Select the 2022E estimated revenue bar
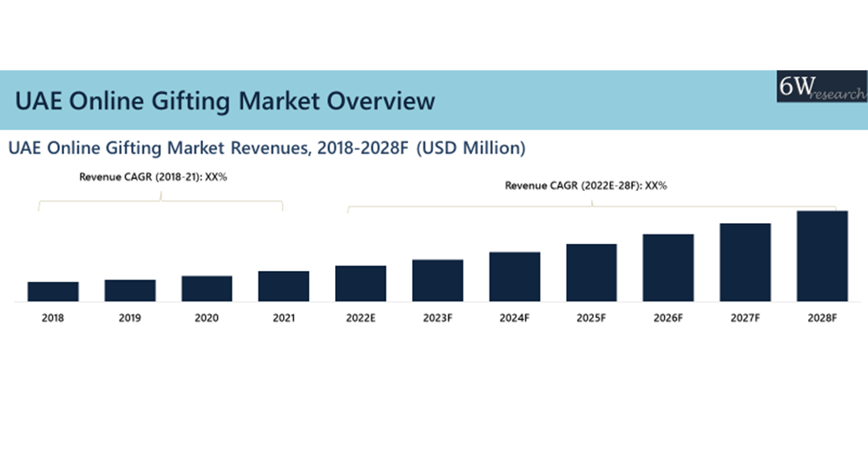This screenshot has width=868, height=454. click(x=360, y=284)
